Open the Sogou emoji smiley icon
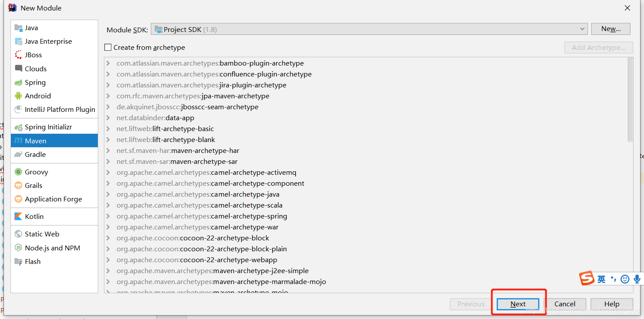Image resolution: width=644 pixels, height=319 pixels. coord(625,279)
